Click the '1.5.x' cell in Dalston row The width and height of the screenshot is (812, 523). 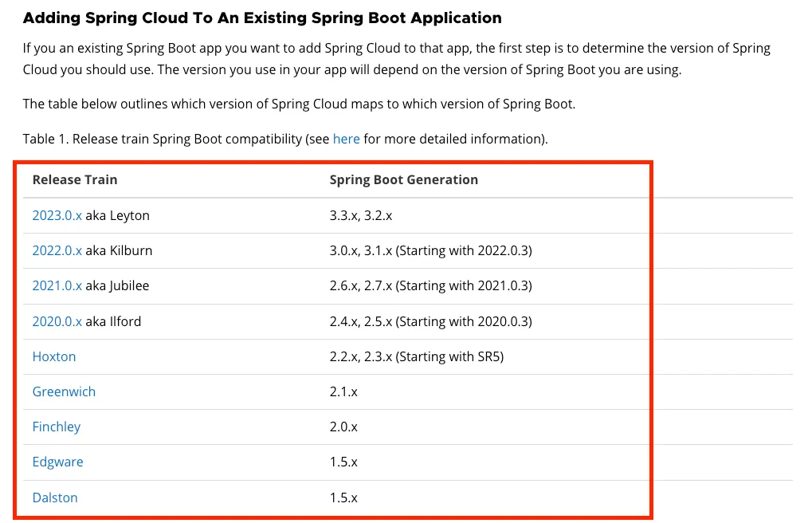pyautogui.click(x=343, y=497)
